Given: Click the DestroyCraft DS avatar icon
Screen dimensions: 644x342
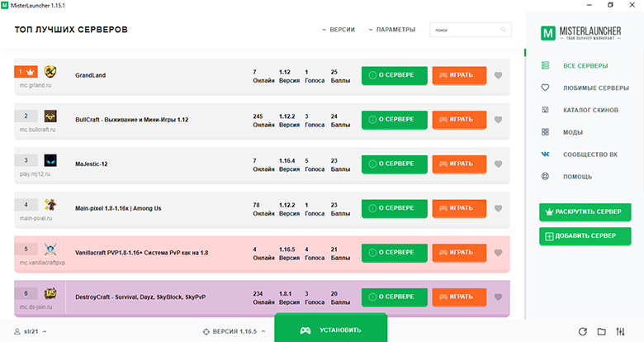Looking at the screenshot, I should point(50,293).
